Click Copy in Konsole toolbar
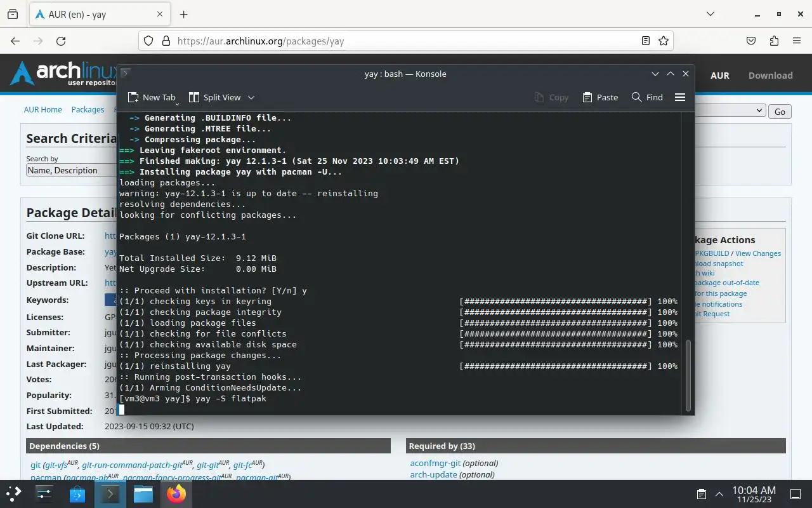This screenshot has width=812, height=508. coord(551,97)
